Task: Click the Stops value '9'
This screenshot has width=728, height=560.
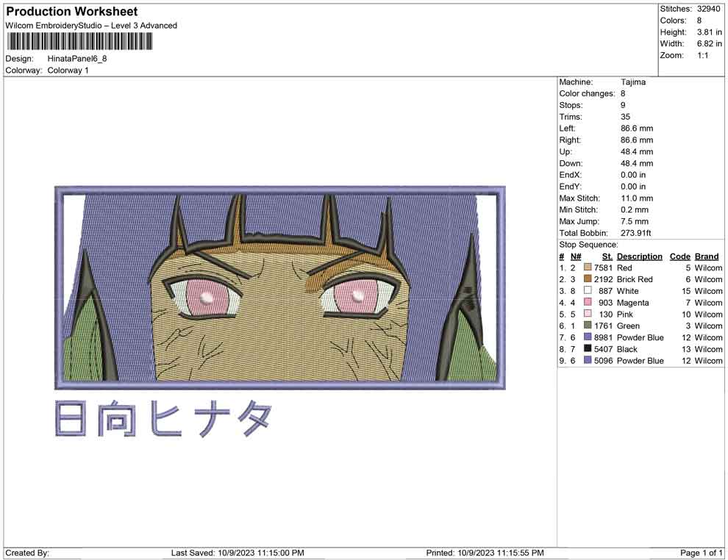Action: click(623, 105)
